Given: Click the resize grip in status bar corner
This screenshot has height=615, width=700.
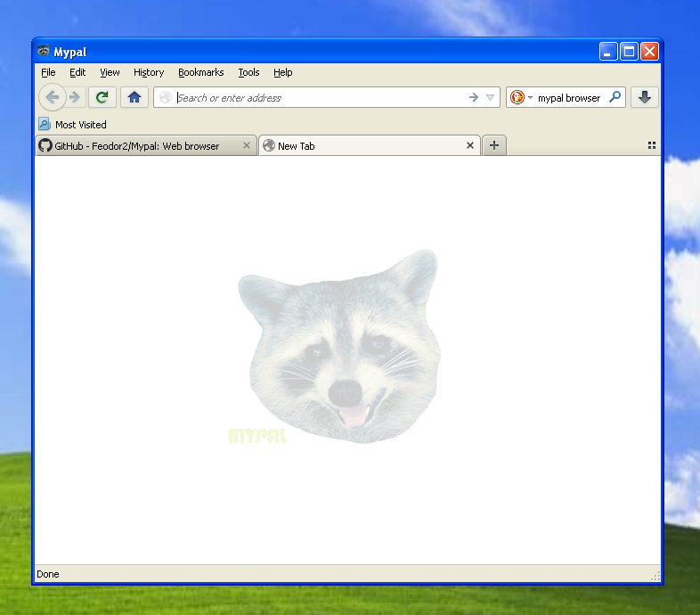Looking at the screenshot, I should (655, 577).
